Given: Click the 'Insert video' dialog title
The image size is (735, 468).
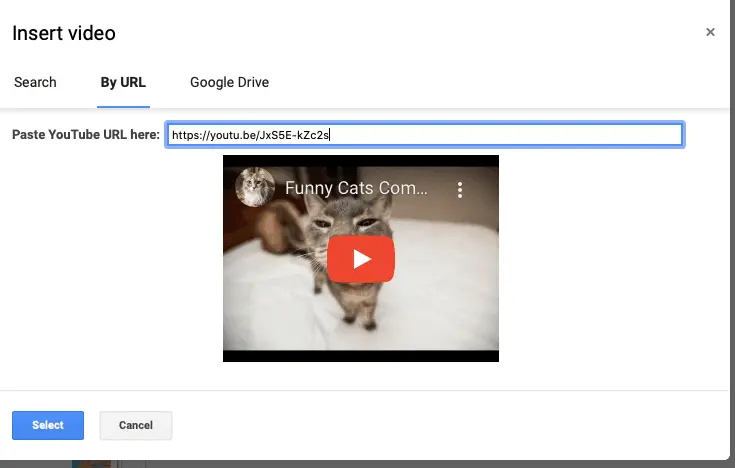Looking at the screenshot, I should (64, 33).
